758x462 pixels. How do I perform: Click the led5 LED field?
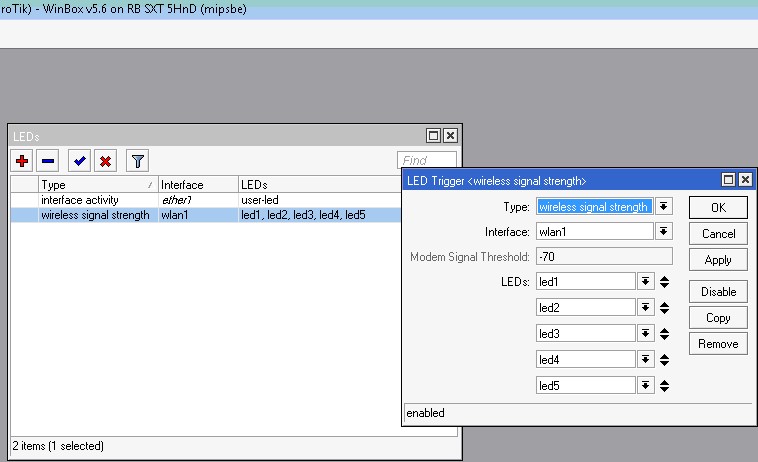click(x=585, y=386)
